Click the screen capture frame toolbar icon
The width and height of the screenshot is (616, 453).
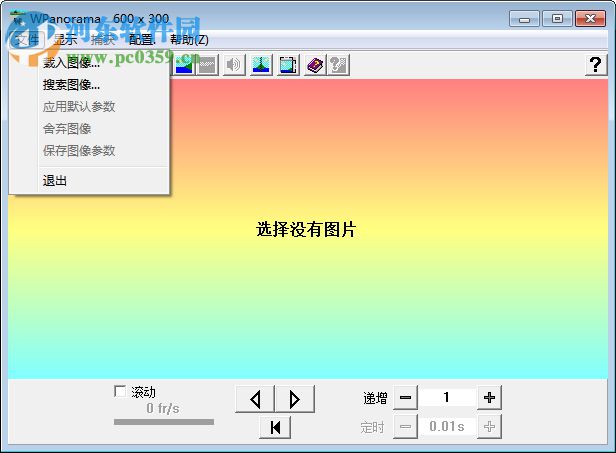coord(288,65)
